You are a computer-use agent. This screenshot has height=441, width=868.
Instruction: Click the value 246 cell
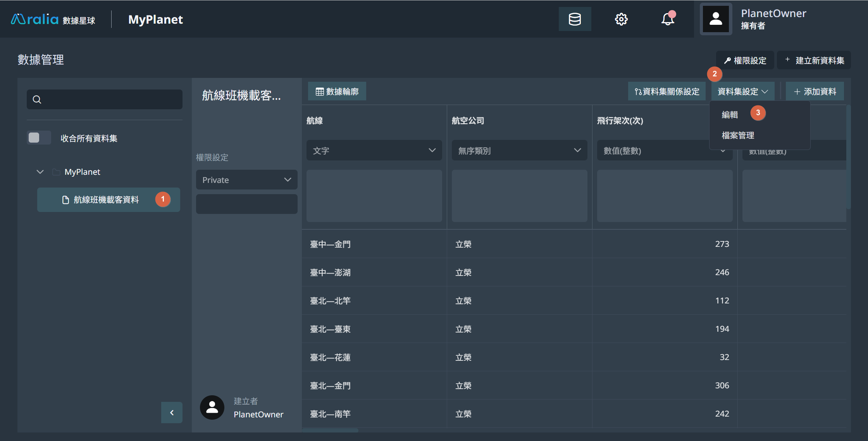[665, 272]
